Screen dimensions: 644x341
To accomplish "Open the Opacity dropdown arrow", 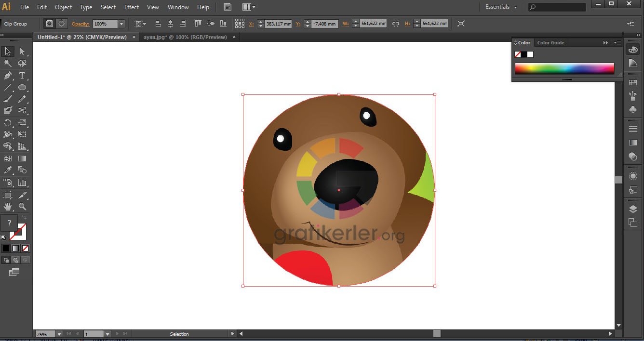I will [x=121, y=24].
